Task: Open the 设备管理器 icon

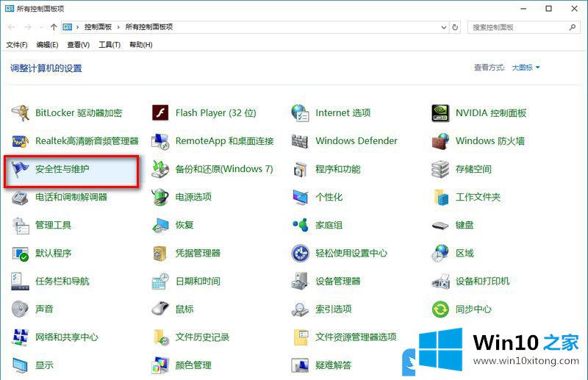Action: (x=300, y=282)
